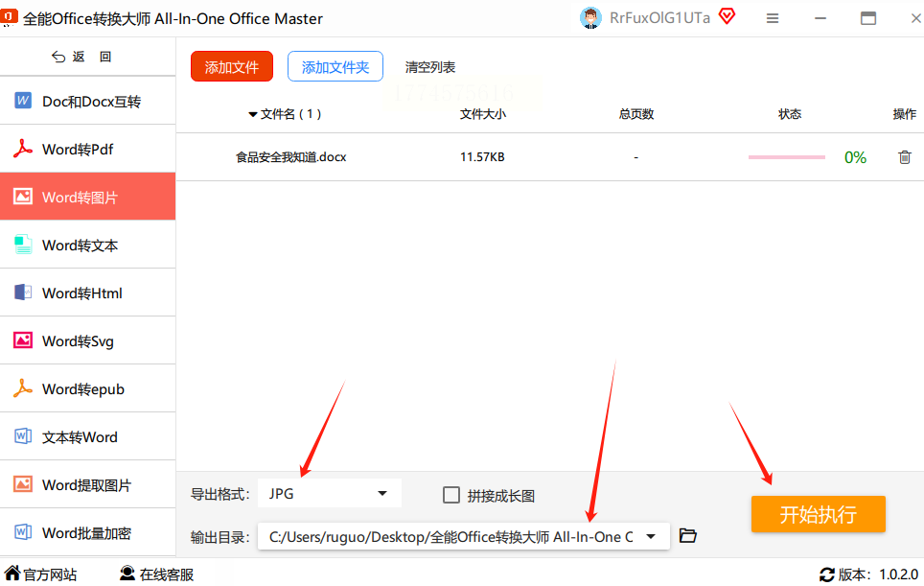This screenshot has height=586, width=924.
Task: Open the 官方网站 link
Action: pos(40,574)
